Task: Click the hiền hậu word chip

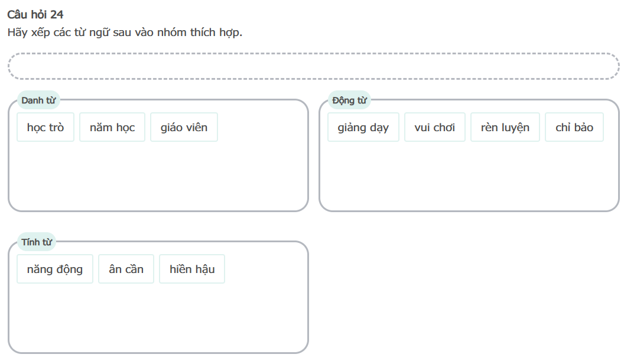Action: pyautogui.click(x=192, y=269)
